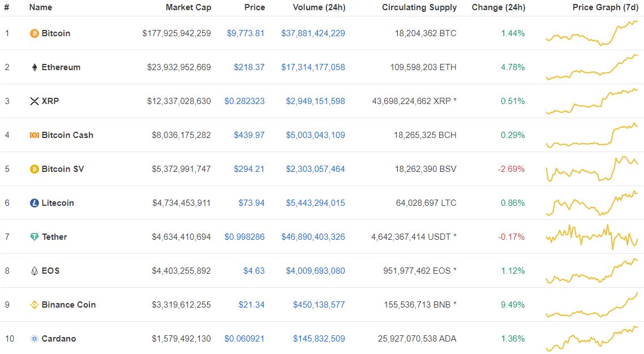This screenshot has height=354, width=644.
Task: Click the XRP logo icon
Action: coord(35,101)
